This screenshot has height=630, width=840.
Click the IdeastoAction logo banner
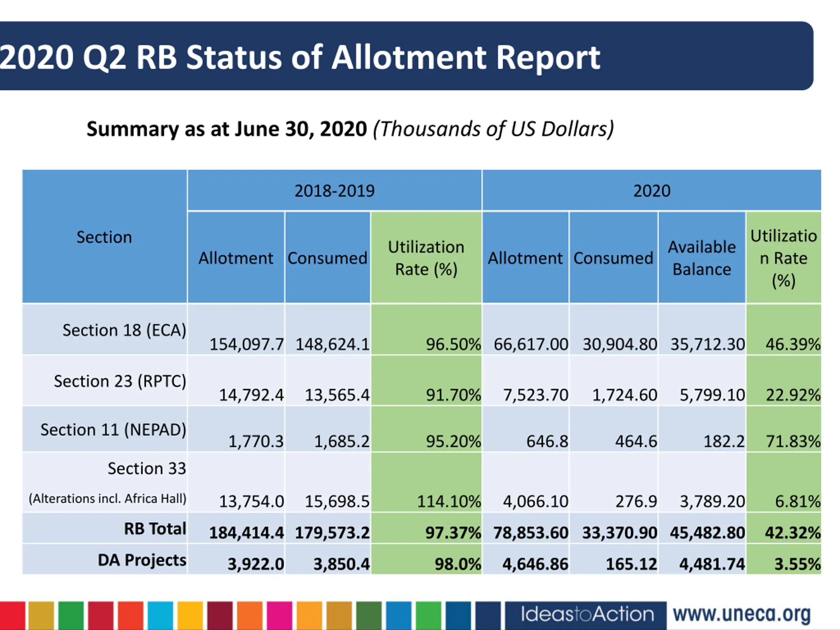(x=586, y=615)
